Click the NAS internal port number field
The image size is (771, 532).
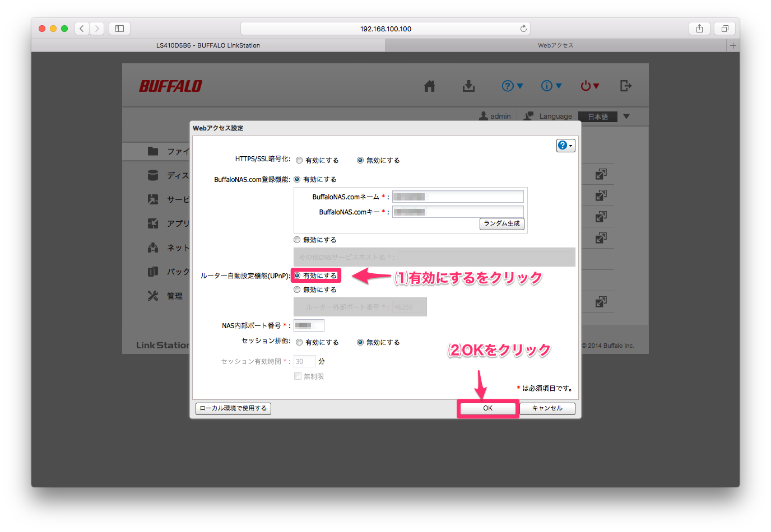(x=309, y=325)
